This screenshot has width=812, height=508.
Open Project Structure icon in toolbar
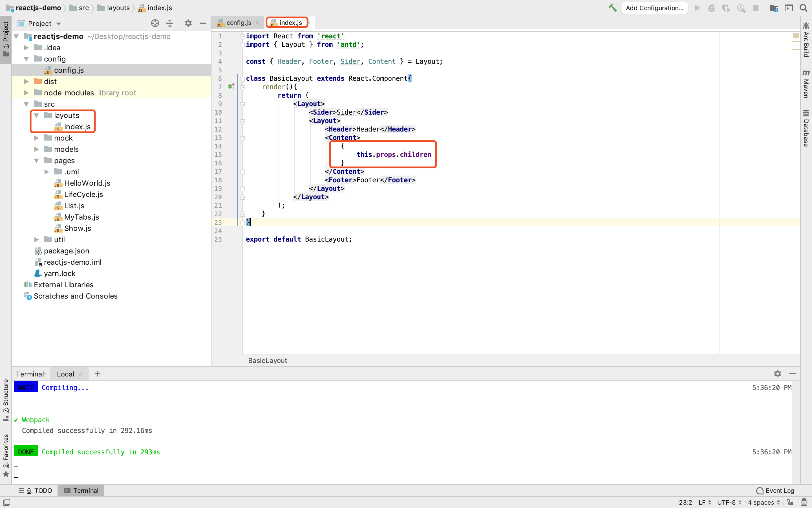coord(774,8)
